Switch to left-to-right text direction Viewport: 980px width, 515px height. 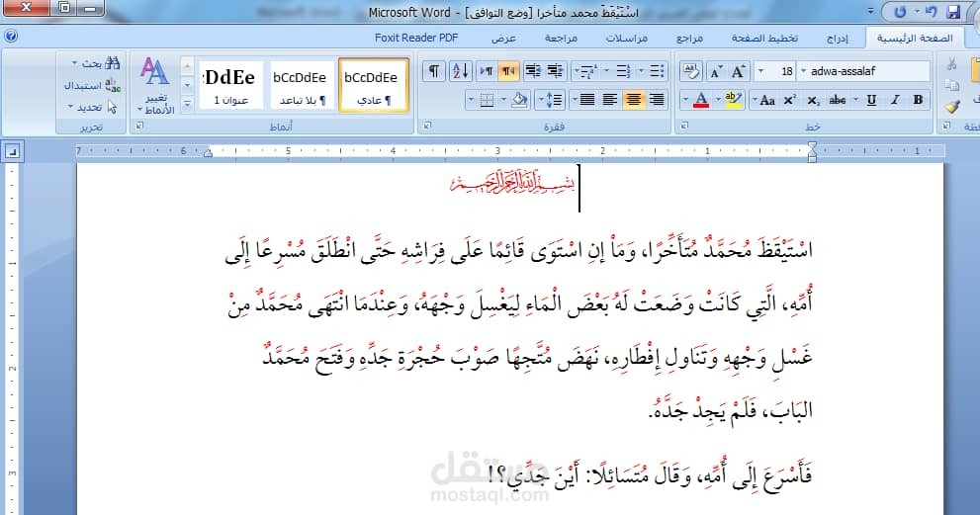point(487,71)
